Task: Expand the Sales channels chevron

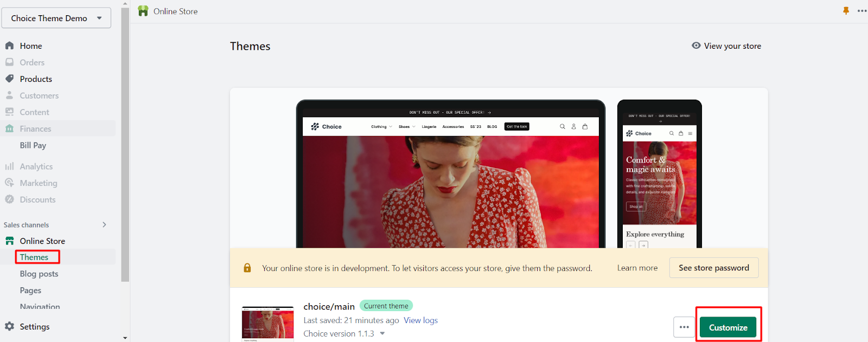Action: (x=104, y=224)
